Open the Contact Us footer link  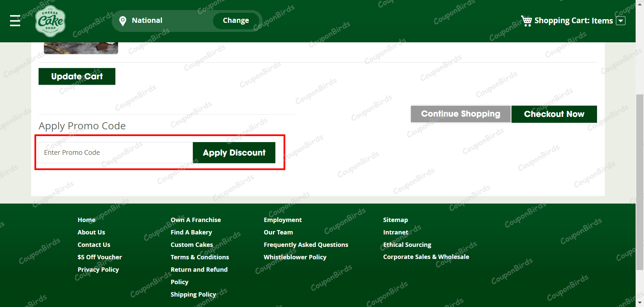pos(94,245)
